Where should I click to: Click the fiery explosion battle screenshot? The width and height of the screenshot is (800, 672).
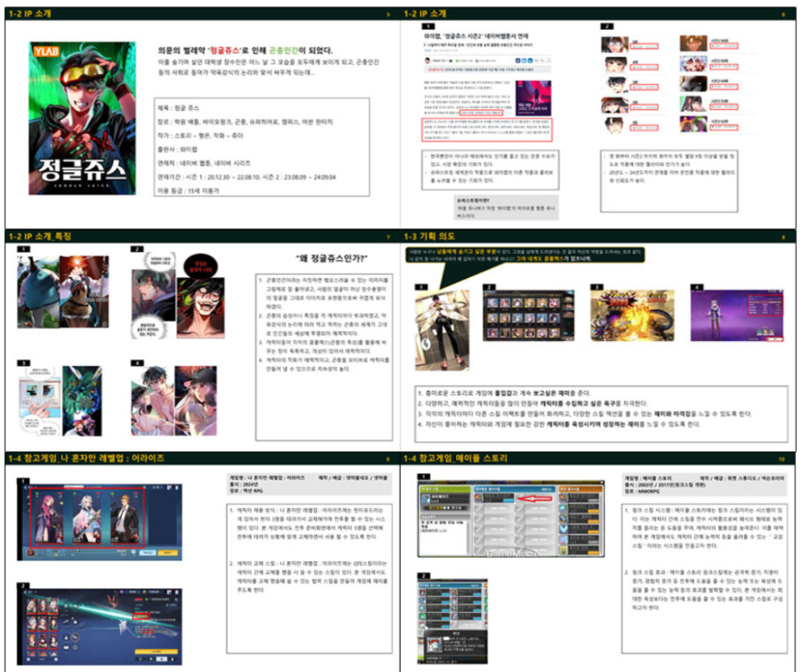pos(632,315)
